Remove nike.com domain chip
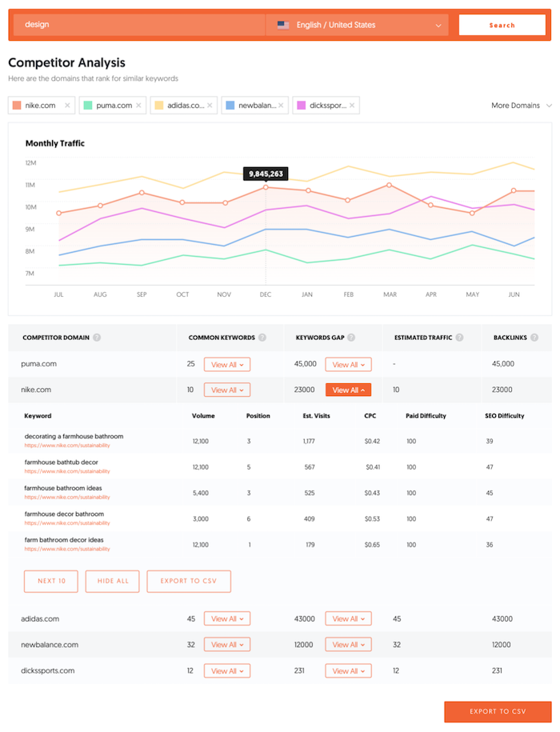Screen dimensions: 560x732 (x=67, y=106)
